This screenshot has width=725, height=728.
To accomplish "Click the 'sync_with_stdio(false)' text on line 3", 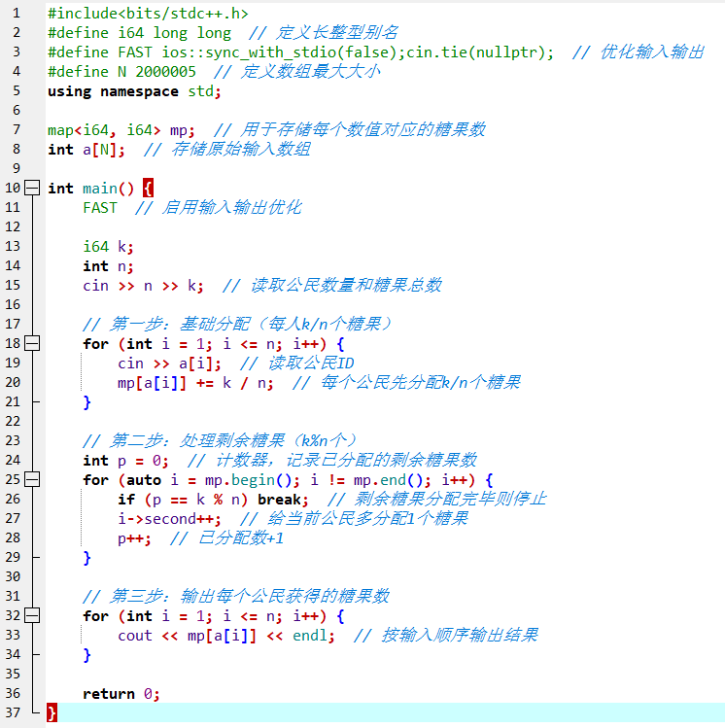I will pyautogui.click(x=301, y=52).
